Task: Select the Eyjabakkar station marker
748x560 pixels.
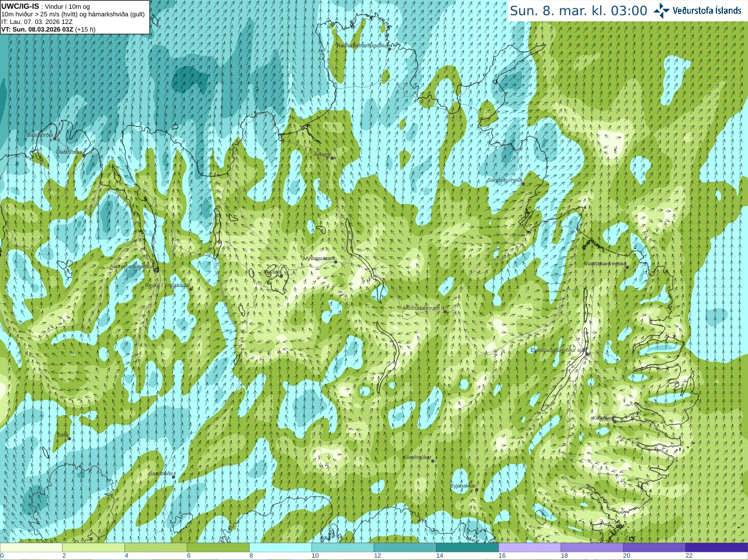Action: [x=477, y=489]
